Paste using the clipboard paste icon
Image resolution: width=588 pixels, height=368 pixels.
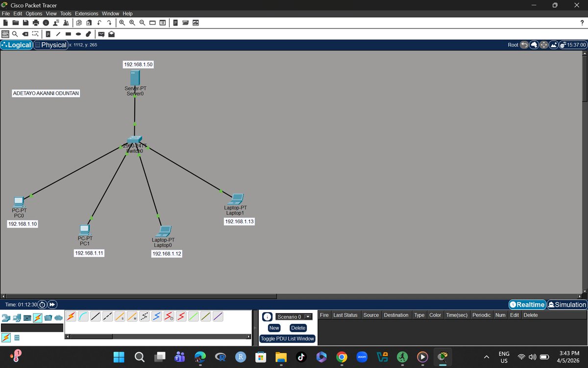89,23
